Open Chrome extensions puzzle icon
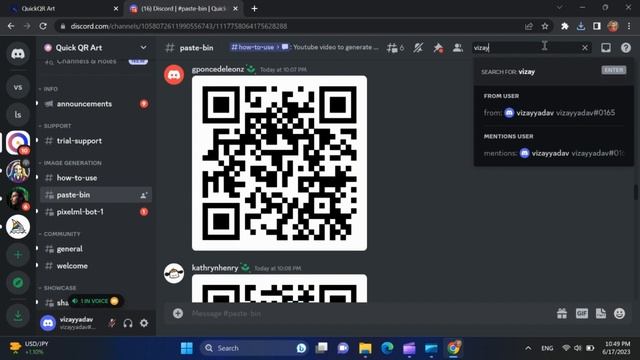 [564, 26]
